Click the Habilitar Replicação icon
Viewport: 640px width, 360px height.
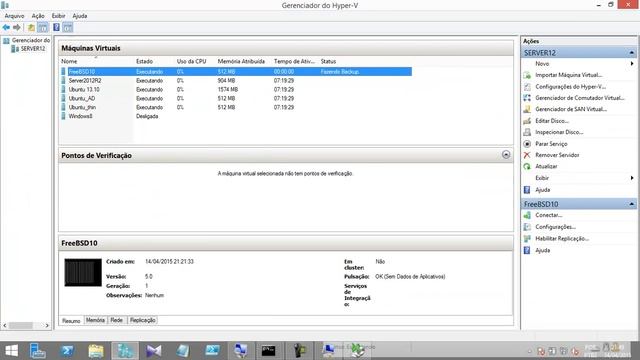pos(527,238)
